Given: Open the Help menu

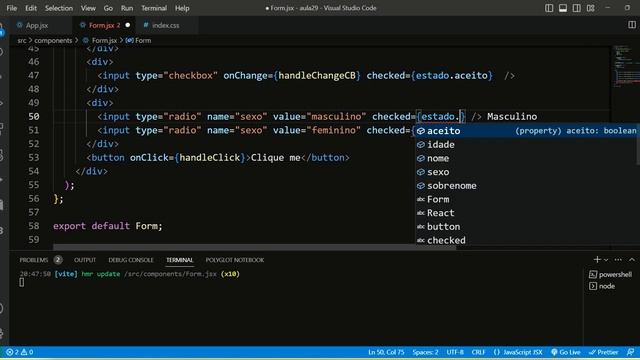Looking at the screenshot, I should click(x=182, y=8).
